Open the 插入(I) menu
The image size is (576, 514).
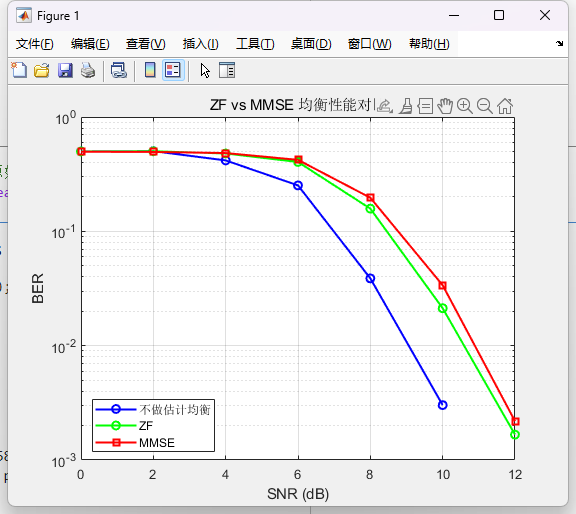(201, 44)
